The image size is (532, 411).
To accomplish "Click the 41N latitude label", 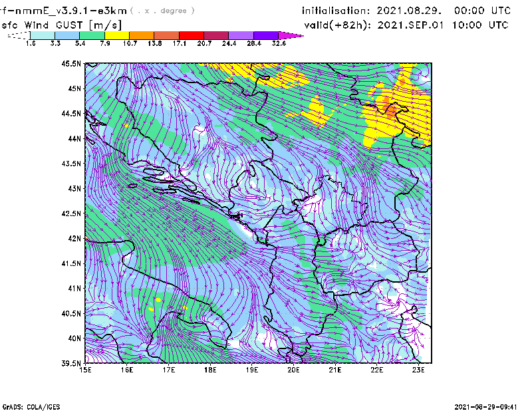I will [74, 289].
